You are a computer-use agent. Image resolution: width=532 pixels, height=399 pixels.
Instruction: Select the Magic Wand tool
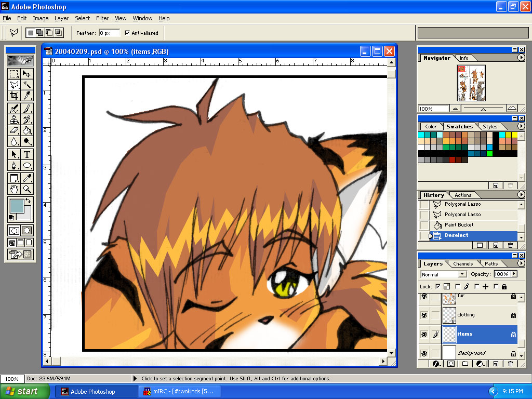[27, 85]
